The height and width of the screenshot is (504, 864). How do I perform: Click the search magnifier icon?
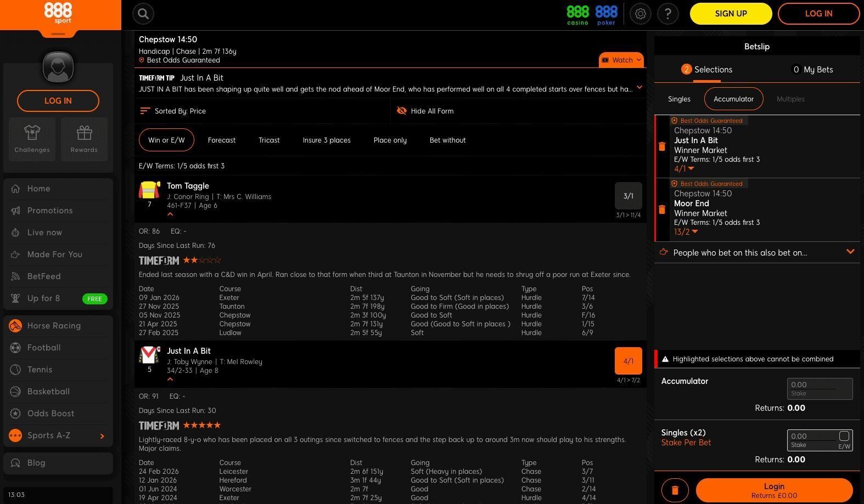[x=143, y=14]
